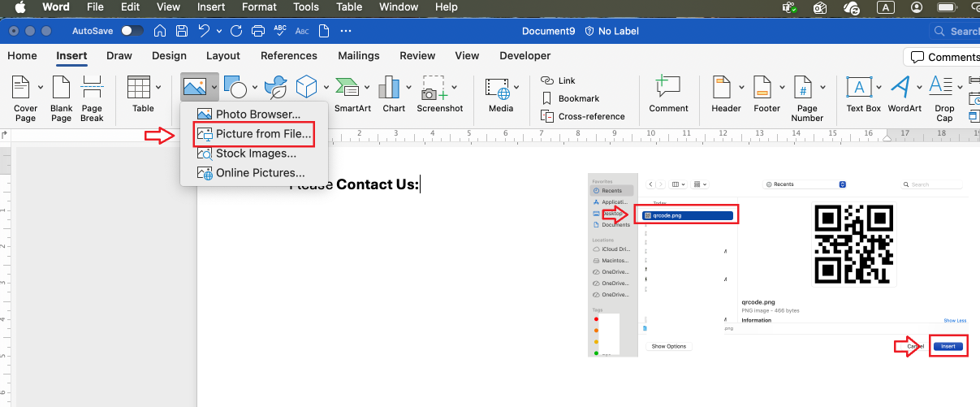Open the Comments pane button

(x=942, y=57)
